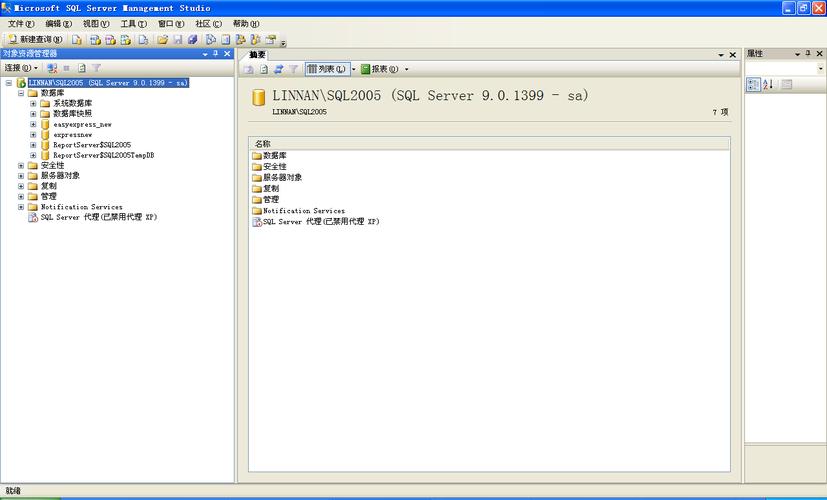Click the Synchronize arrows icon in Summary toolbar

click(x=278, y=69)
